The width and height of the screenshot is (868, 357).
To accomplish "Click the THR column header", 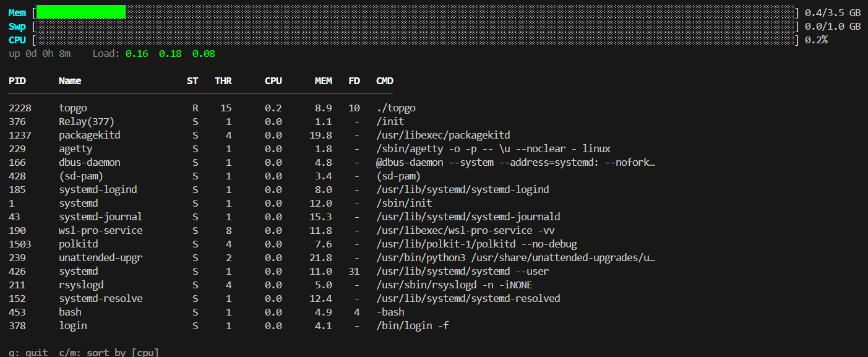I will coord(223,81).
